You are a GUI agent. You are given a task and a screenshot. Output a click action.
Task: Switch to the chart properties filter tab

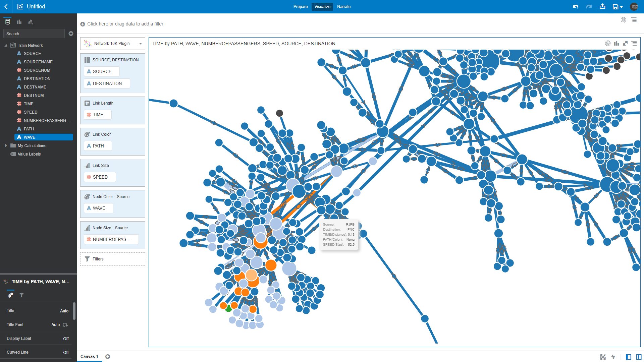pos(21,295)
